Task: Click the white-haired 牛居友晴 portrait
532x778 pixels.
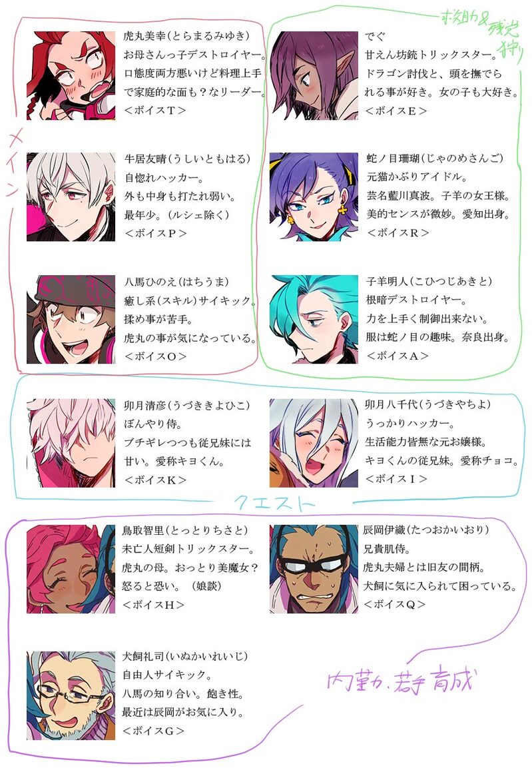Action: (71, 197)
